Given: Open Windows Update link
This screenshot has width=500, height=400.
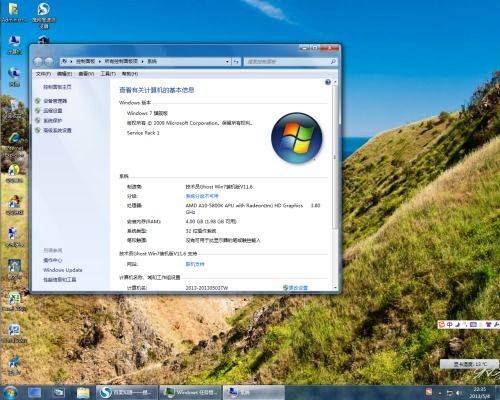Looking at the screenshot, I should (x=63, y=270).
